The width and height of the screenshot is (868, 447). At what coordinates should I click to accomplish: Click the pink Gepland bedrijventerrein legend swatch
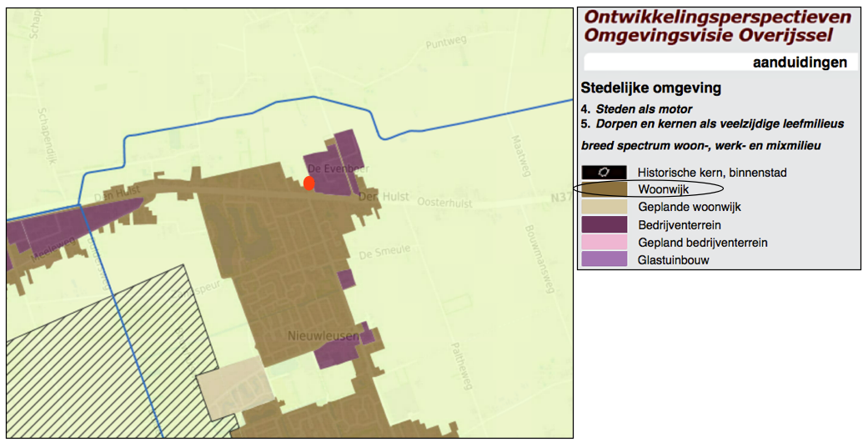604,242
